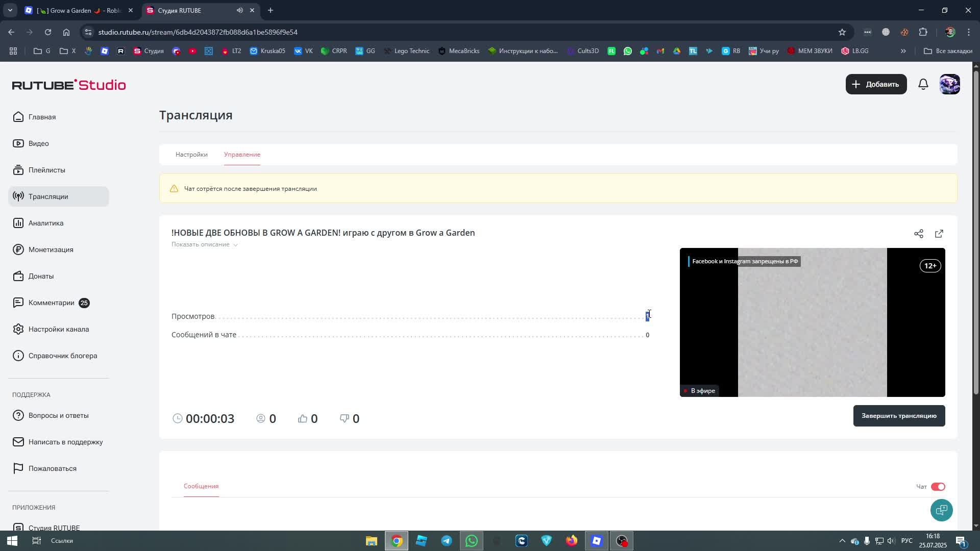Screen dimensions: 980x551
Task: Open the notifications bell
Action: [923, 84]
